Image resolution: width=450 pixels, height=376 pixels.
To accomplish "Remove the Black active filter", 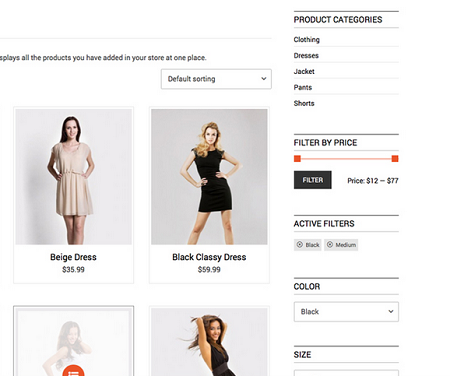I will coord(307,245).
